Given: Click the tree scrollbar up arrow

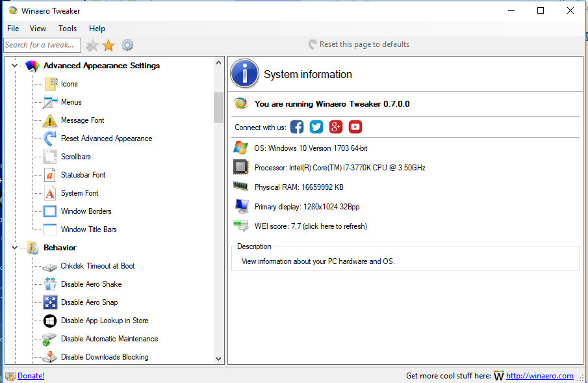Looking at the screenshot, I should (218, 62).
